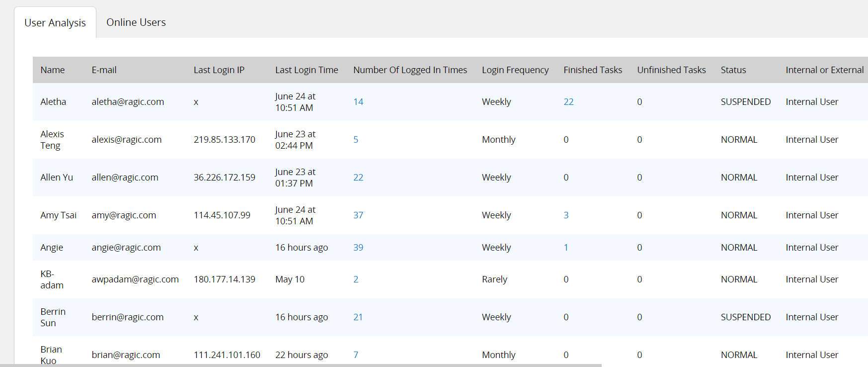Select IP address 219.85.133.170
This screenshot has height=367, width=868.
[x=225, y=140]
